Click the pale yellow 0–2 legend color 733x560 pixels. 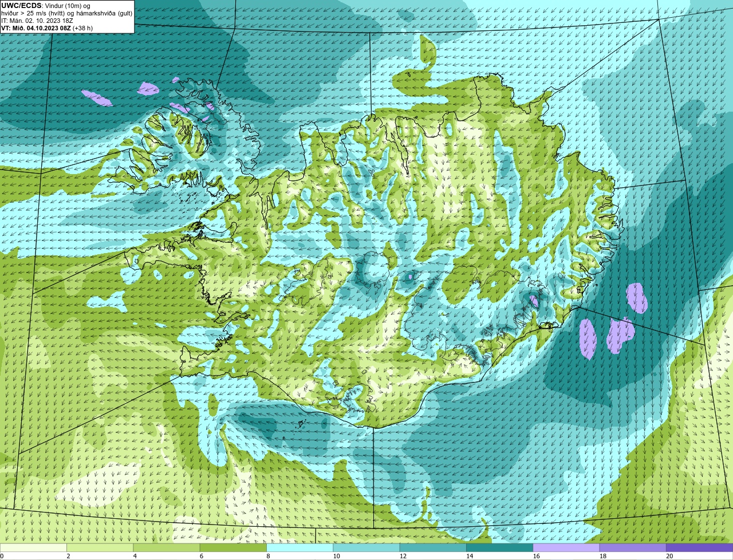[34, 548]
